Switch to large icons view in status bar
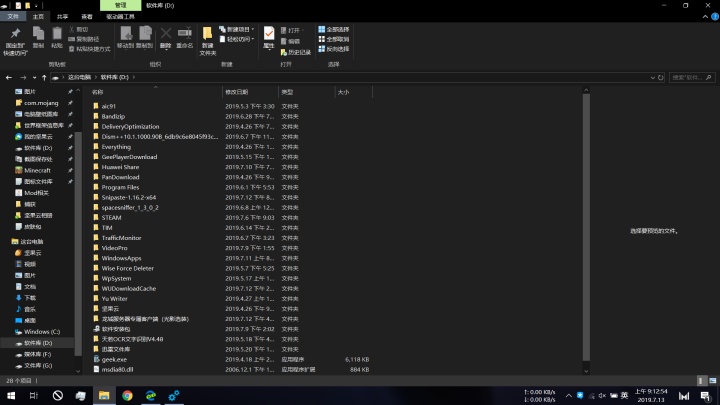The image size is (720, 405). [713, 381]
